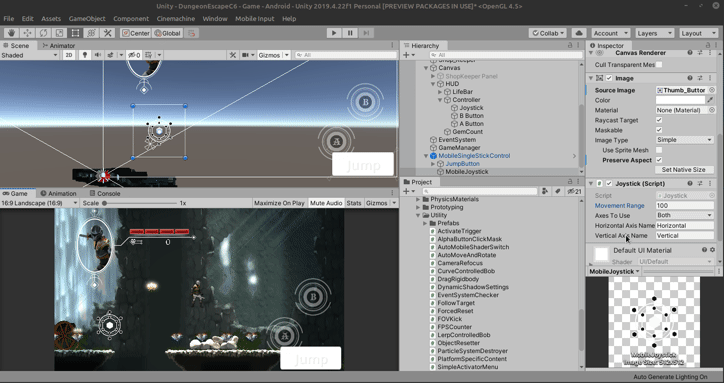Collapse the Controller item in Hierarchy

(x=440, y=100)
